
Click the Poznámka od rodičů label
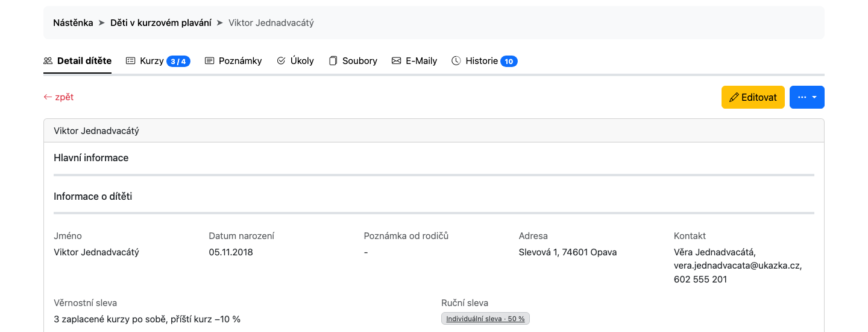(x=406, y=236)
